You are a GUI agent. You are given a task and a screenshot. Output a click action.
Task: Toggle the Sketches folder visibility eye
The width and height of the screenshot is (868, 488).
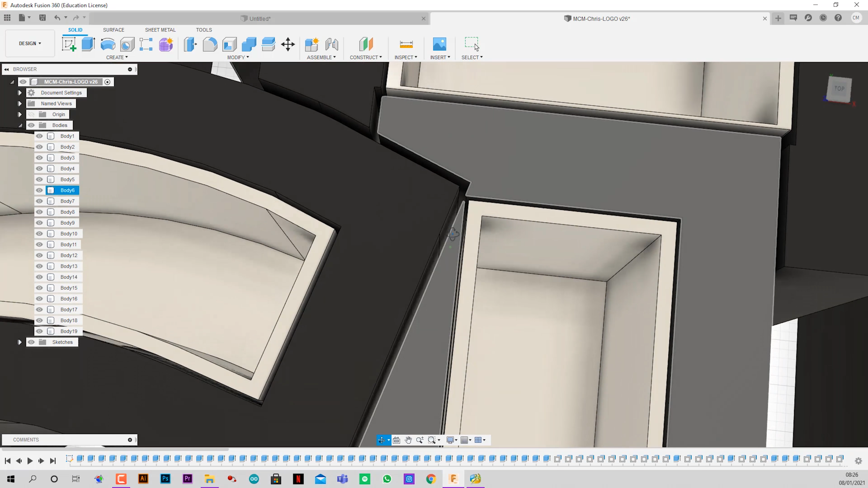coord(31,342)
